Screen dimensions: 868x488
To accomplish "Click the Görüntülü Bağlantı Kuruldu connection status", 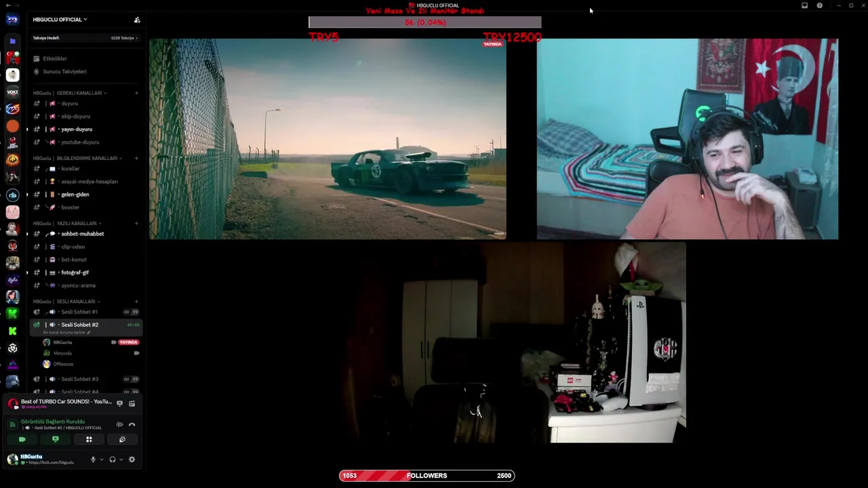I will 53,422.
